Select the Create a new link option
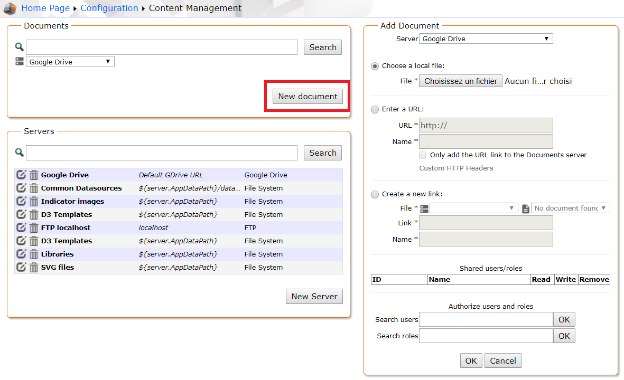Viewport: 624px width, 380px height. click(x=374, y=194)
